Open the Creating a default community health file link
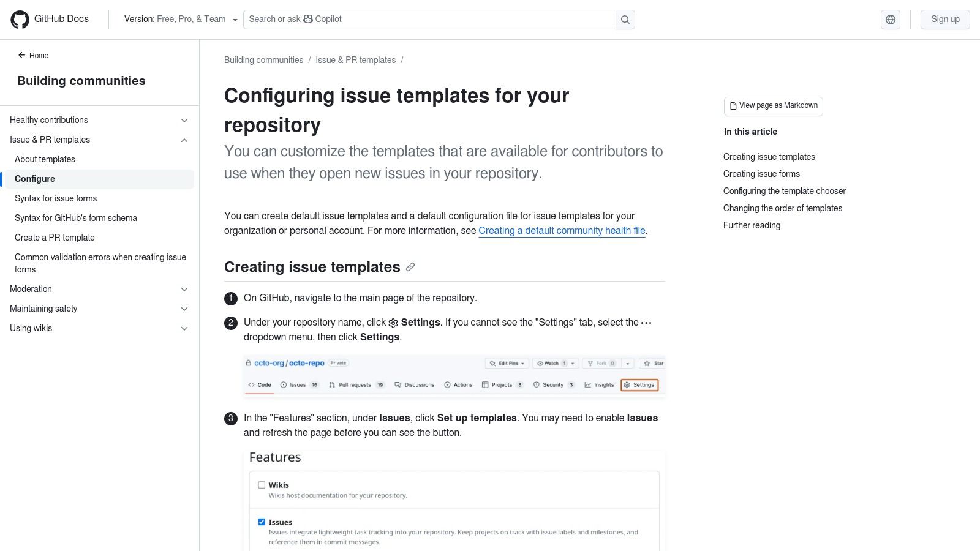The height and width of the screenshot is (551, 980). pos(562,230)
